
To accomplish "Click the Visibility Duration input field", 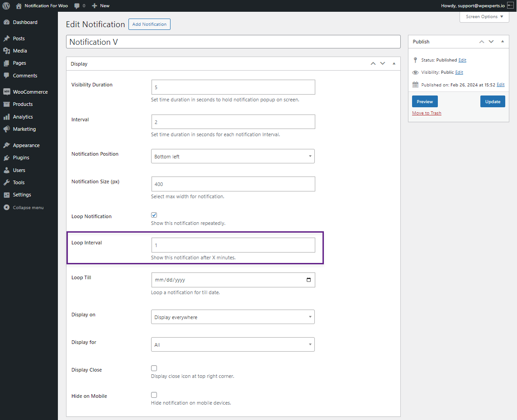I will click(233, 87).
